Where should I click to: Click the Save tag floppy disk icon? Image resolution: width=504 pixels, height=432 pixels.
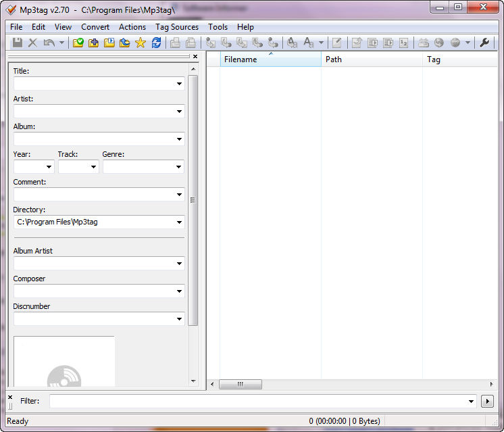(x=18, y=43)
